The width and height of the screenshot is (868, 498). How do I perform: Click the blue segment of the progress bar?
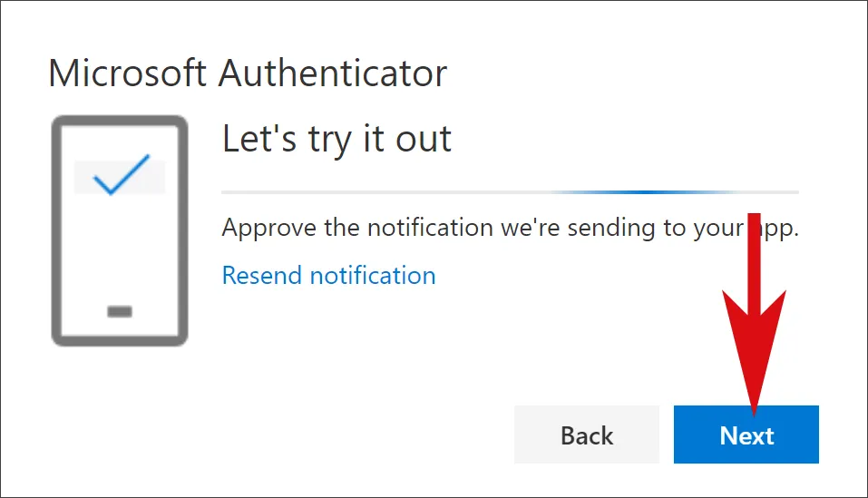(646, 192)
